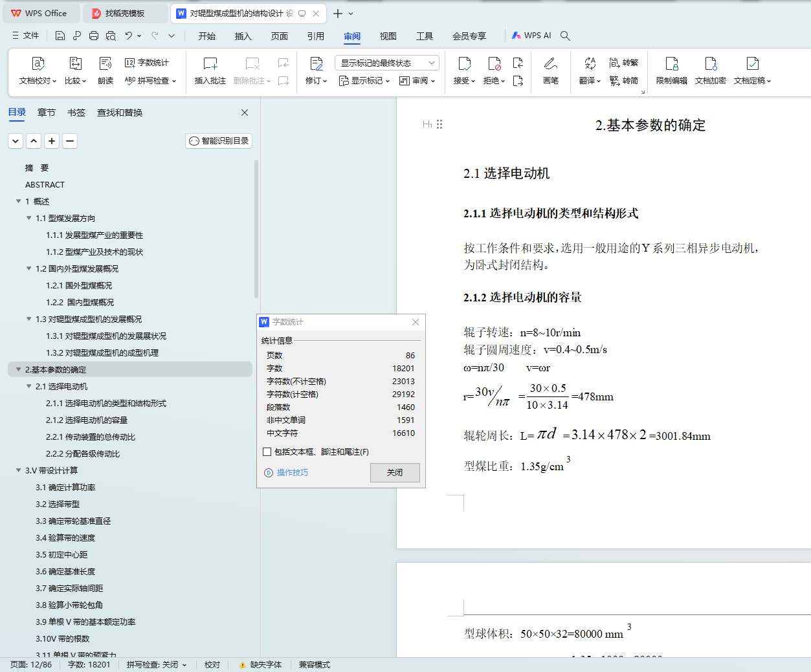Collapse the '1 概述' outline node
811x672 pixels.
[x=18, y=201]
